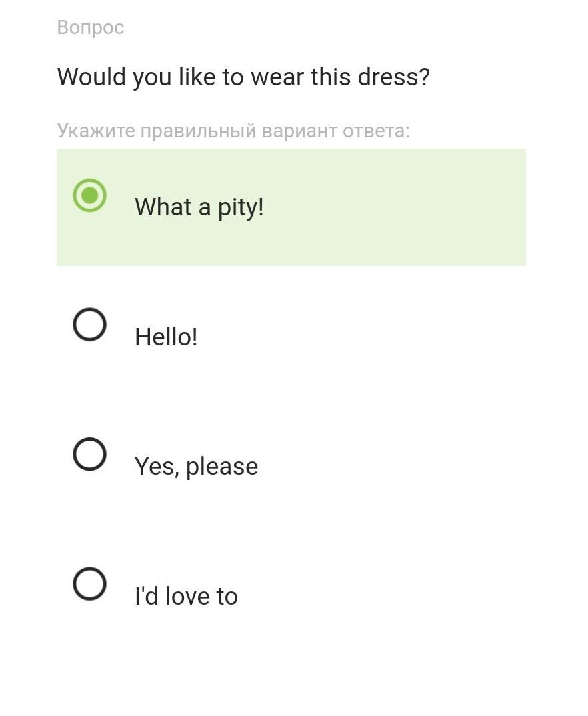The width and height of the screenshot is (588, 716).
Task: Click the 'Yes, please' answer label
Action: 196,466
